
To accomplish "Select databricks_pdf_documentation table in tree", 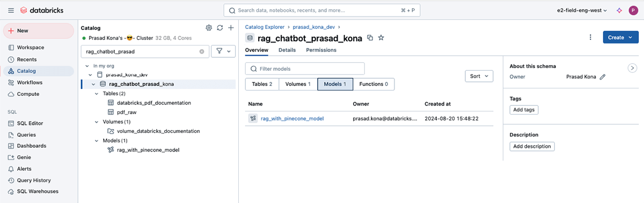I will 153,103.
